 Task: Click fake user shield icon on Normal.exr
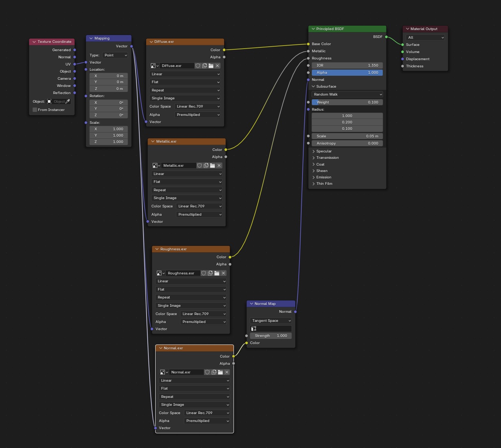pyautogui.click(x=207, y=372)
